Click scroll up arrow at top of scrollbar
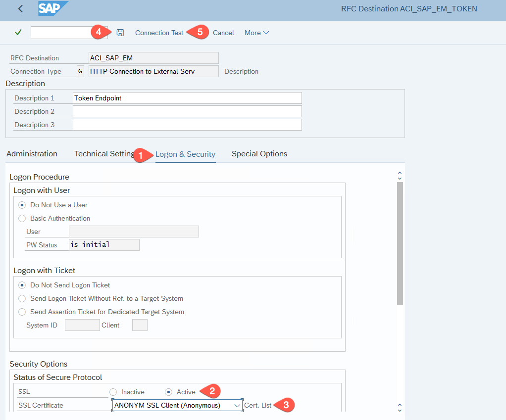 (400, 173)
